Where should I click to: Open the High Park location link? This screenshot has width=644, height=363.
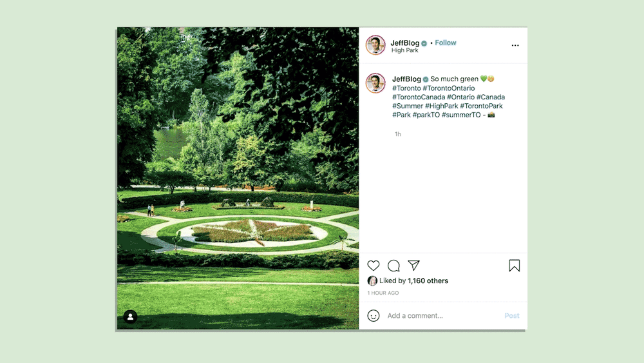tap(404, 50)
